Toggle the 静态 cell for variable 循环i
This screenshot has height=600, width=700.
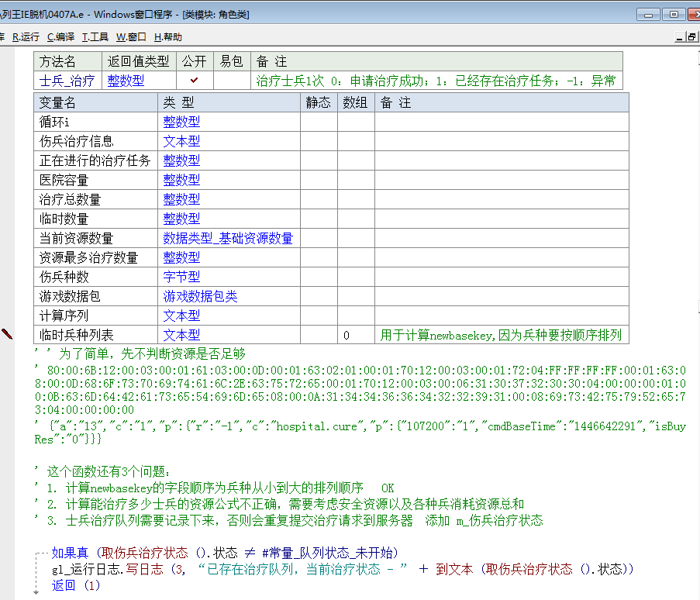(x=319, y=122)
